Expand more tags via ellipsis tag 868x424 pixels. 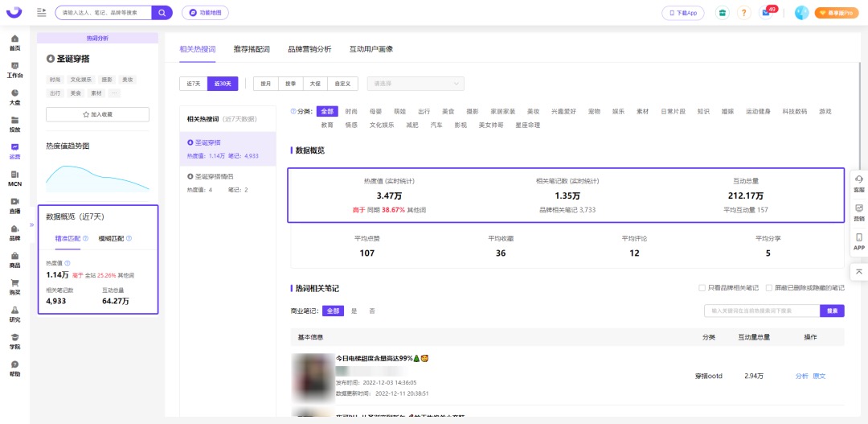point(114,93)
